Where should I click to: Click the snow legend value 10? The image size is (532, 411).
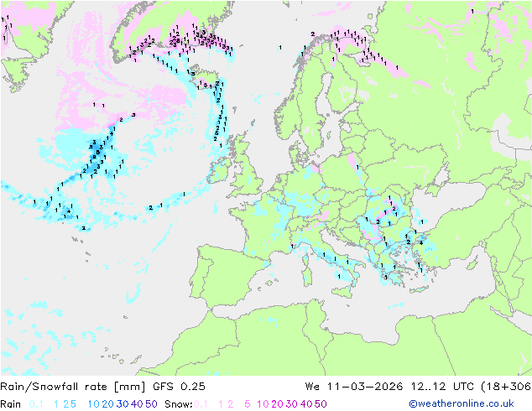point(263,404)
